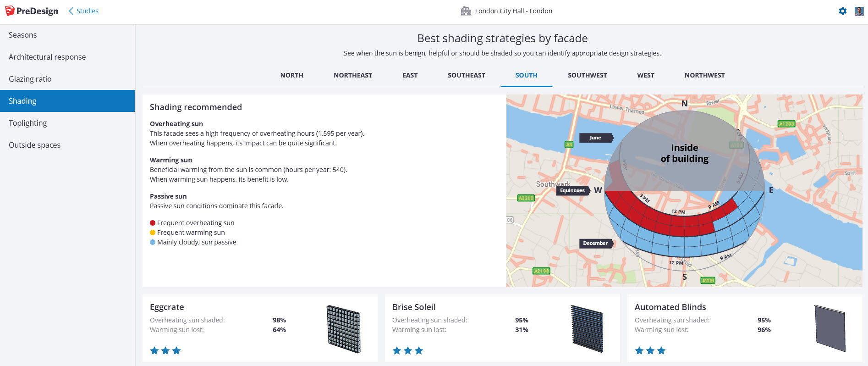The height and width of the screenshot is (366, 868).
Task: Go back to Studies
Action: tap(83, 11)
